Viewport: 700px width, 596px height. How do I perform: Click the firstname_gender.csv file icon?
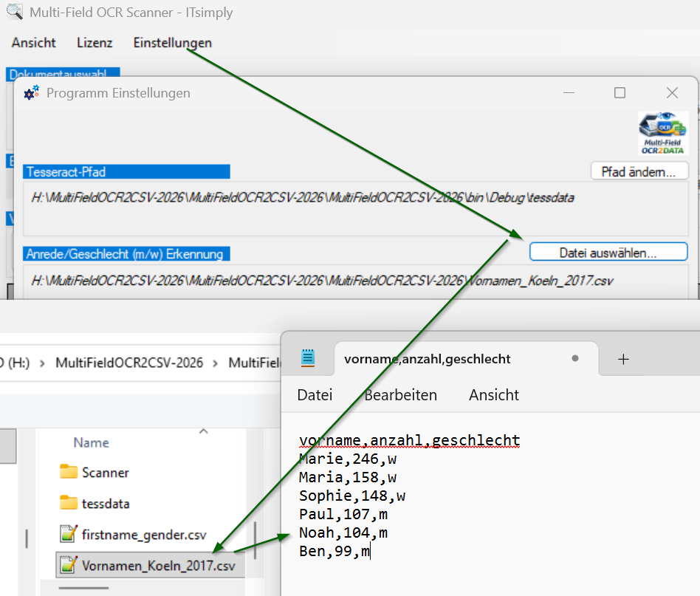[x=69, y=534]
